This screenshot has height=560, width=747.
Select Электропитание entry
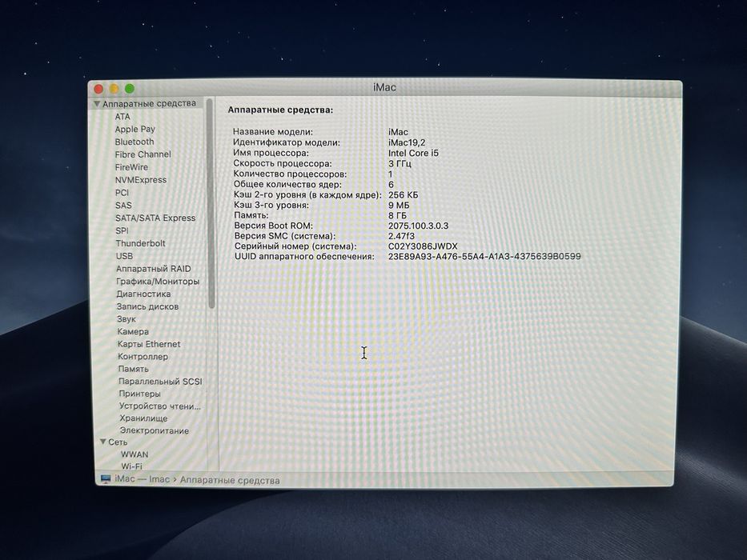tap(155, 430)
